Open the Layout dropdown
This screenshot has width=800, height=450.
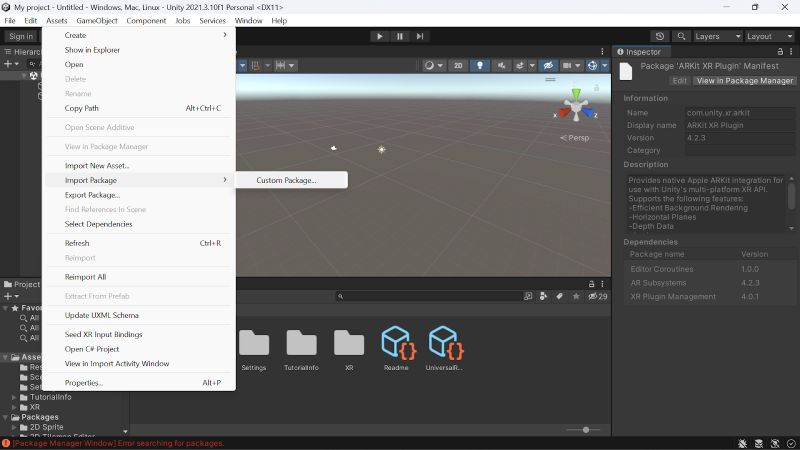click(769, 36)
